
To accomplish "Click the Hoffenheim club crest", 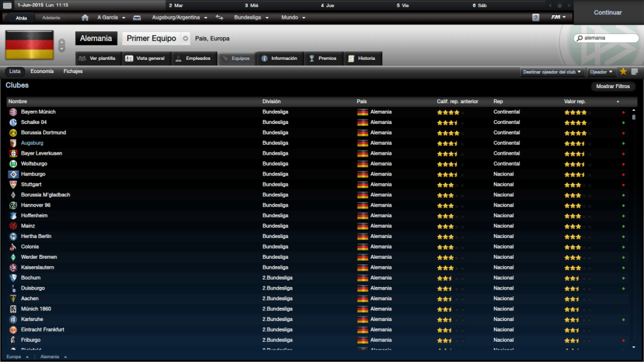I will (13, 216).
